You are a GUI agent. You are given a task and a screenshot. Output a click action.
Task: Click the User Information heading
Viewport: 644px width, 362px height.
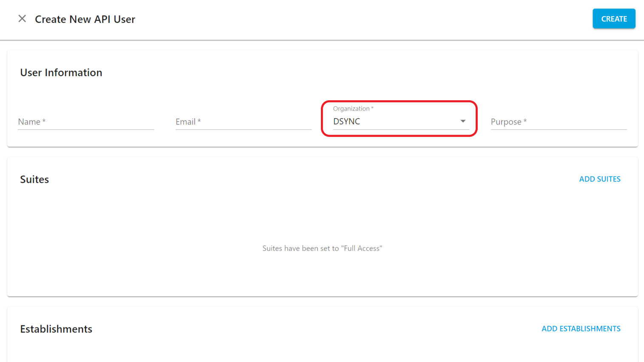tap(61, 72)
